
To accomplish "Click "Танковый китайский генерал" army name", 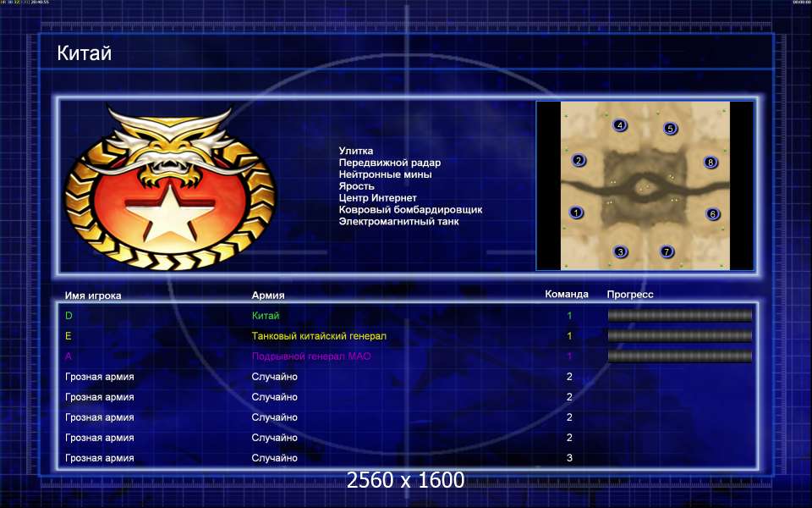I will (x=319, y=336).
